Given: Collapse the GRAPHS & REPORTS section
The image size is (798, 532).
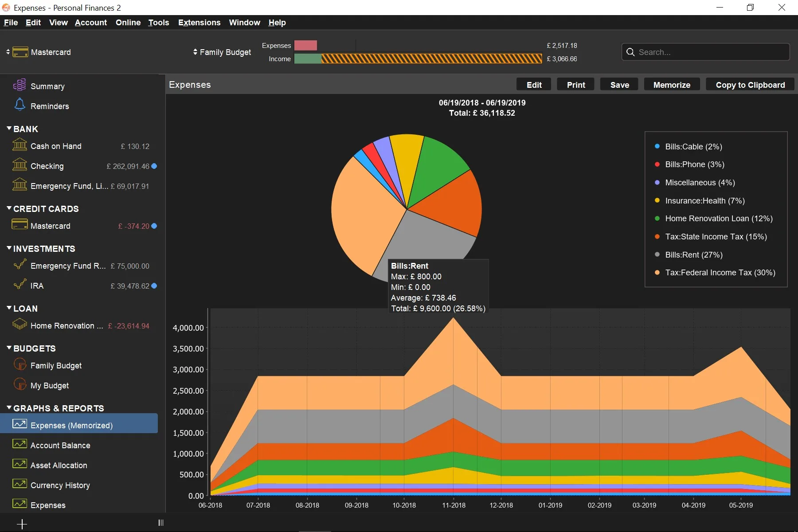Looking at the screenshot, I should (x=9, y=408).
